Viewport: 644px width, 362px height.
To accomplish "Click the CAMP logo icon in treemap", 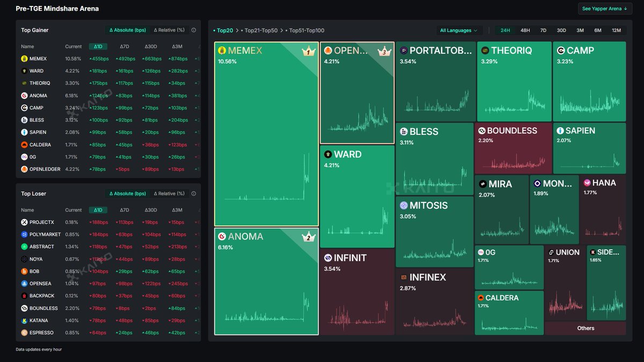I will [561, 50].
